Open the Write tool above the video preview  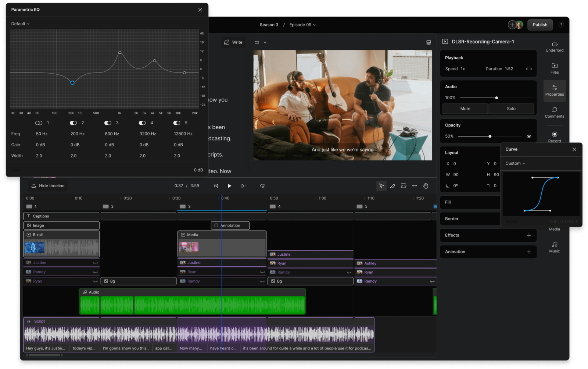[233, 42]
